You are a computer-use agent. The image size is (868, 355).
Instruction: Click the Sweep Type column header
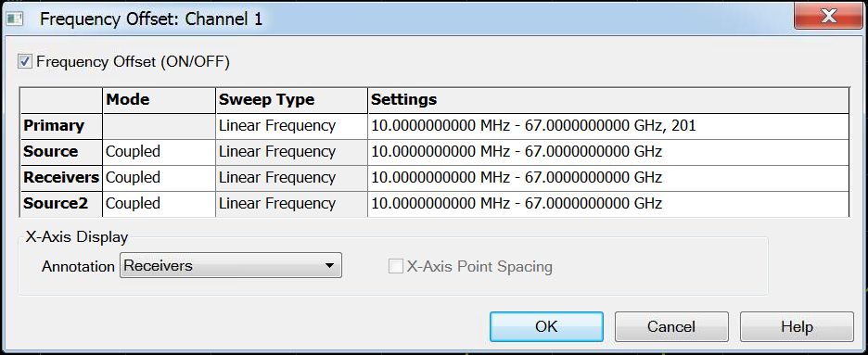pos(292,100)
